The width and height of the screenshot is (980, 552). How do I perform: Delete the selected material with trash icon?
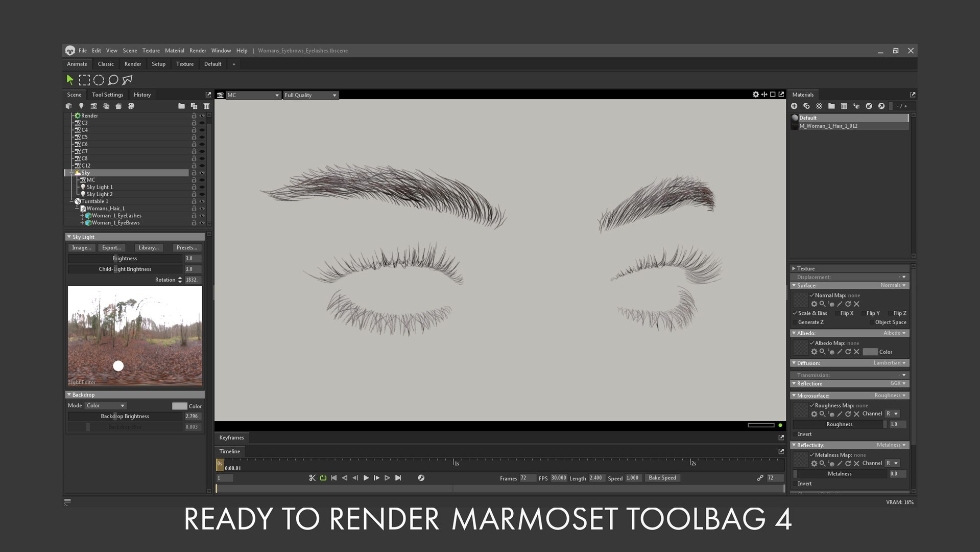(844, 106)
